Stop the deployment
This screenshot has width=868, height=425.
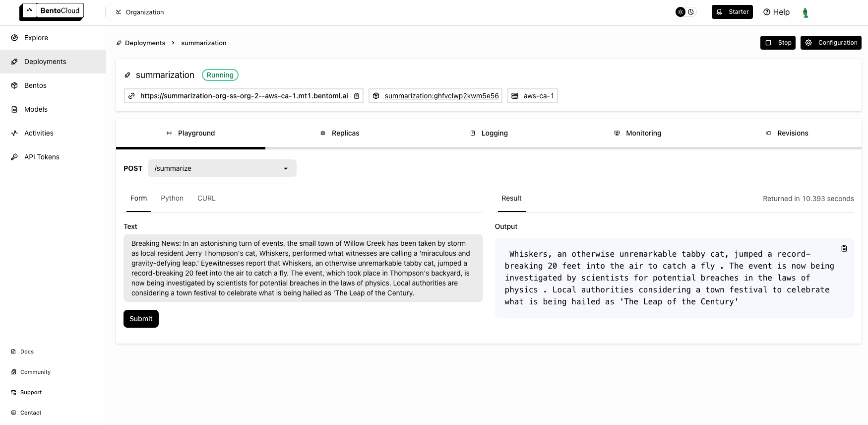point(778,43)
